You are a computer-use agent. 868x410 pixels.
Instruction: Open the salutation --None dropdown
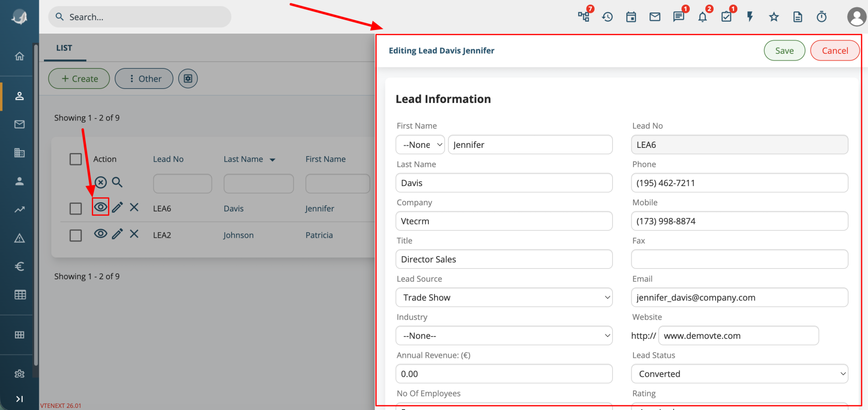point(420,145)
